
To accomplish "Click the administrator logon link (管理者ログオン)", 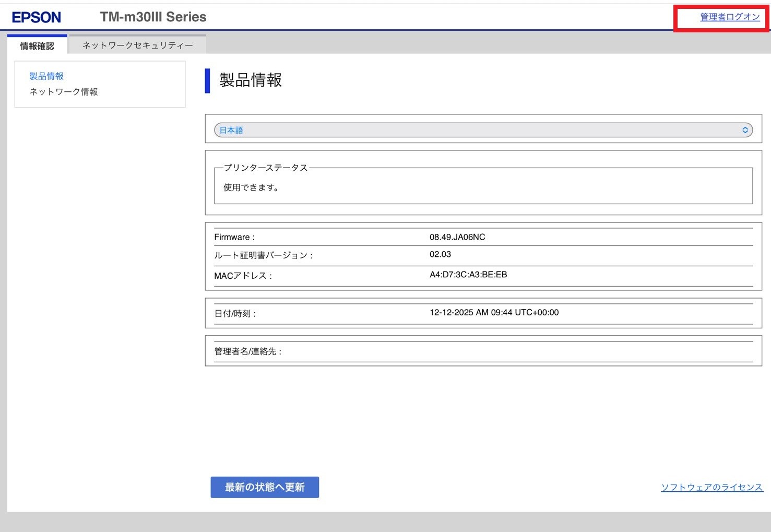I will [729, 17].
